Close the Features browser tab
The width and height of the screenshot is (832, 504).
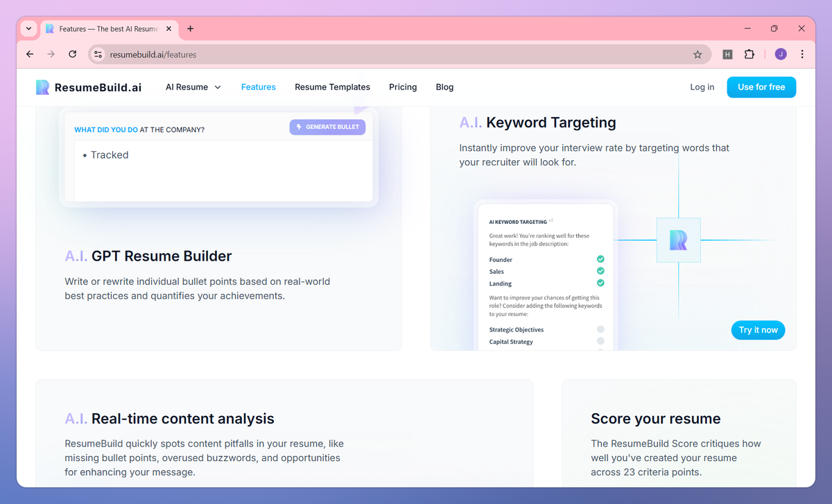(168, 29)
